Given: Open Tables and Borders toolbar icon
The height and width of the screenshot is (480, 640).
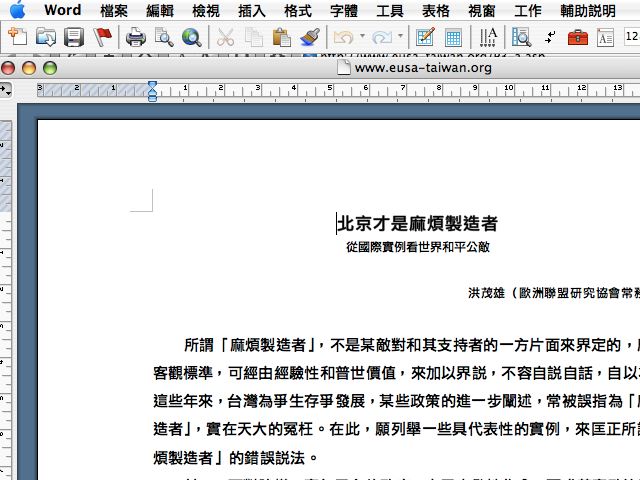Looking at the screenshot, I should (x=425, y=37).
